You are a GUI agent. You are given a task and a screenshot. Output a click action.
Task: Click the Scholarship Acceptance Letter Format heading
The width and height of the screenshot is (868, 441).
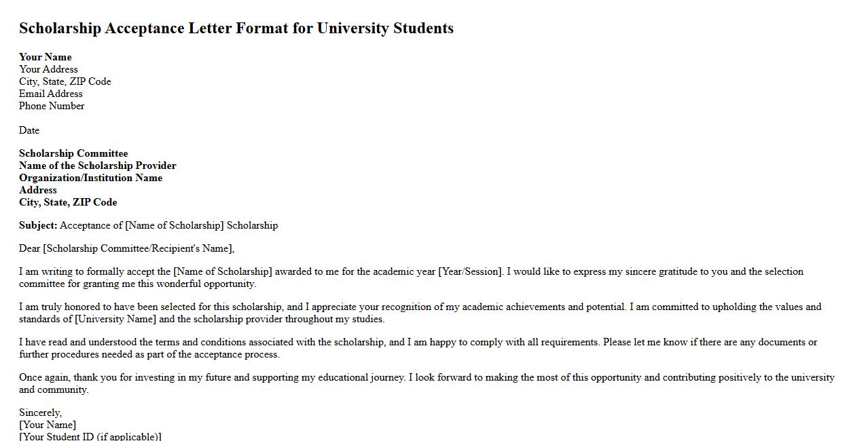click(x=236, y=28)
